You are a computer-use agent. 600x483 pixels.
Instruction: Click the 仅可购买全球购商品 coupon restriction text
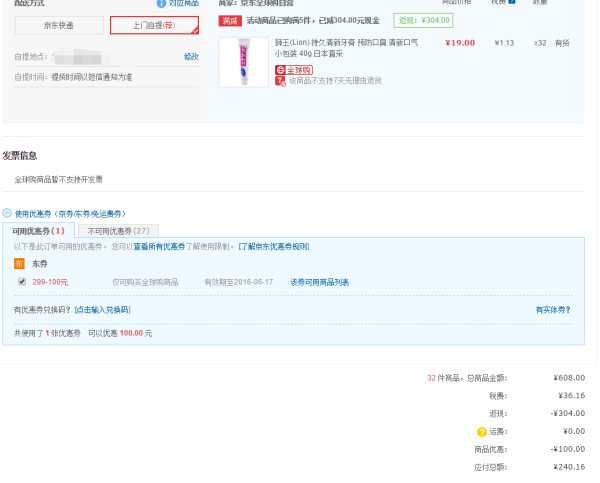pyautogui.click(x=145, y=282)
